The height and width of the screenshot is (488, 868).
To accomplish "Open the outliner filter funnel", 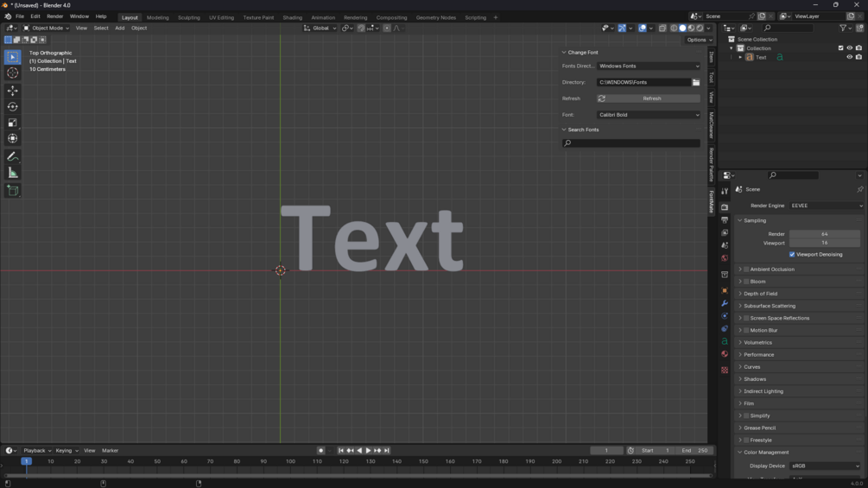I will (843, 29).
